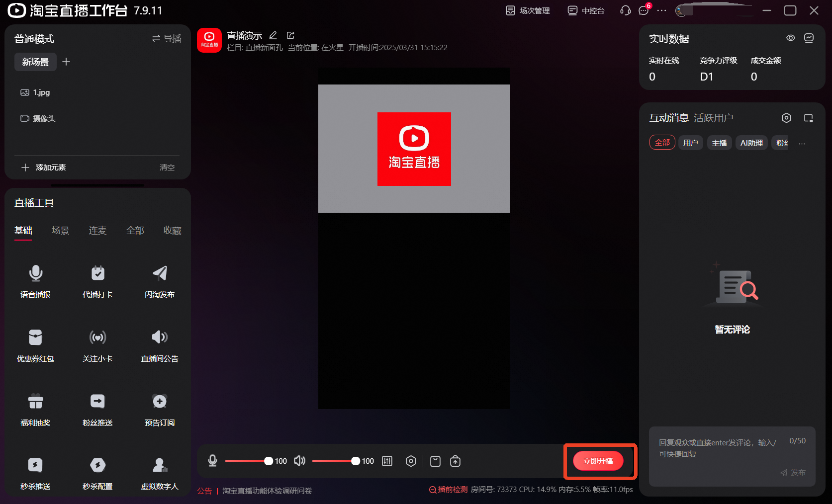This screenshot has width=832, height=504.
Task: Toggle real-time data visibility eye icon
Action: pyautogui.click(x=791, y=38)
